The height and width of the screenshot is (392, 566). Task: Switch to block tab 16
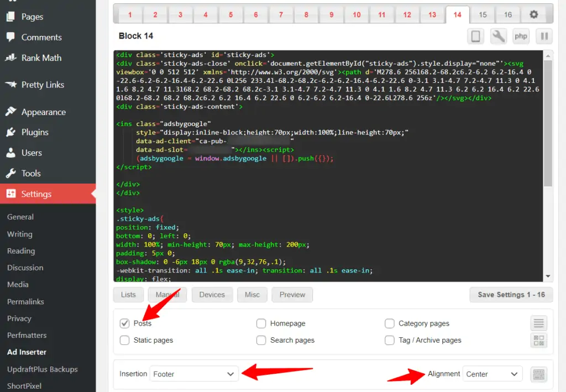508,14
